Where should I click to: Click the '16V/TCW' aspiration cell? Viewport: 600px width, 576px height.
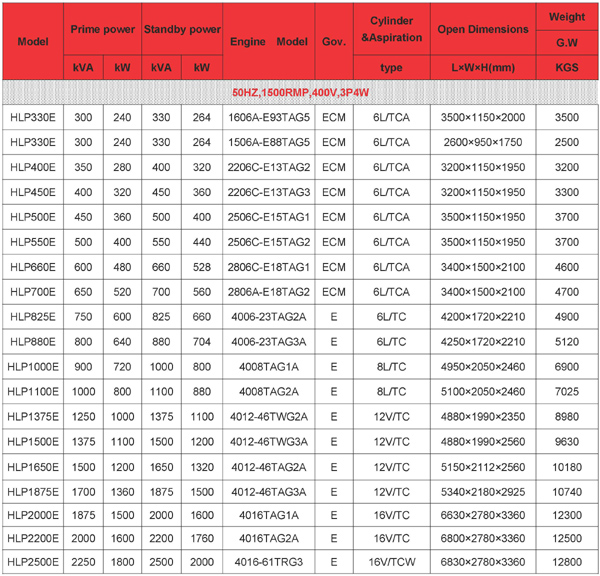[391, 562]
